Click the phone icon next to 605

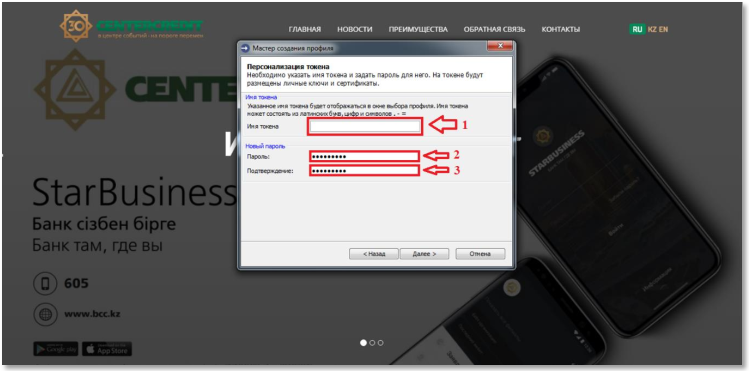click(45, 284)
